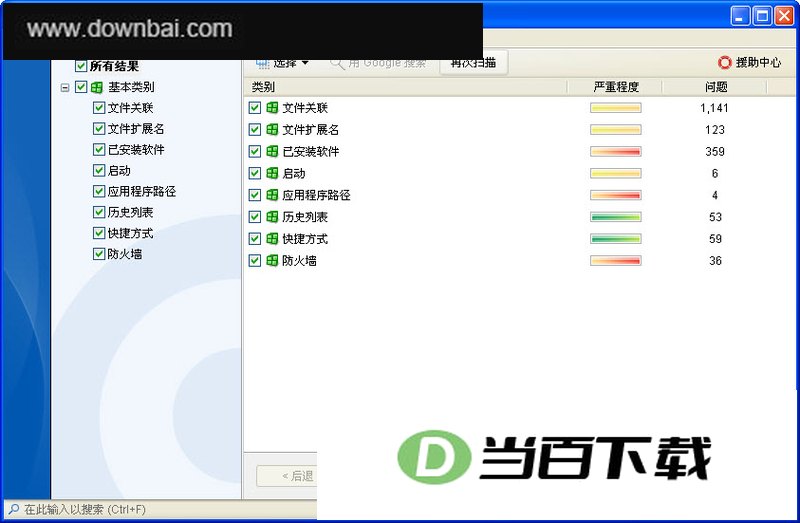
Task: Collapse the 基本类别 tree node
Action: [65, 87]
